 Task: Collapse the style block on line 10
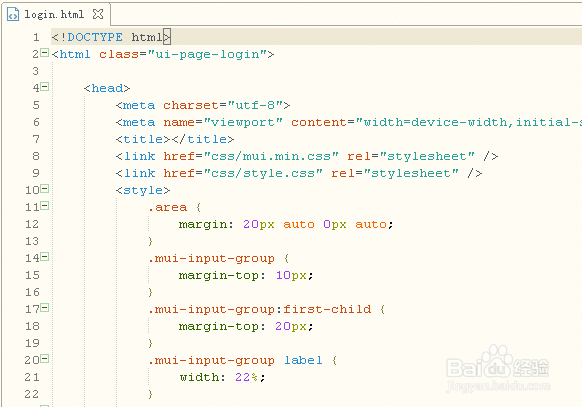coord(45,189)
